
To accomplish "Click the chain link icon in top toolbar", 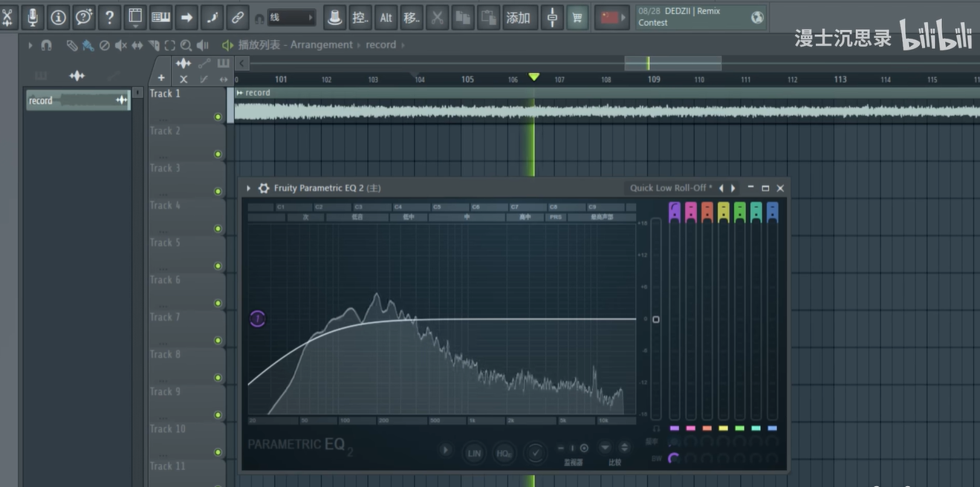I will tap(237, 17).
